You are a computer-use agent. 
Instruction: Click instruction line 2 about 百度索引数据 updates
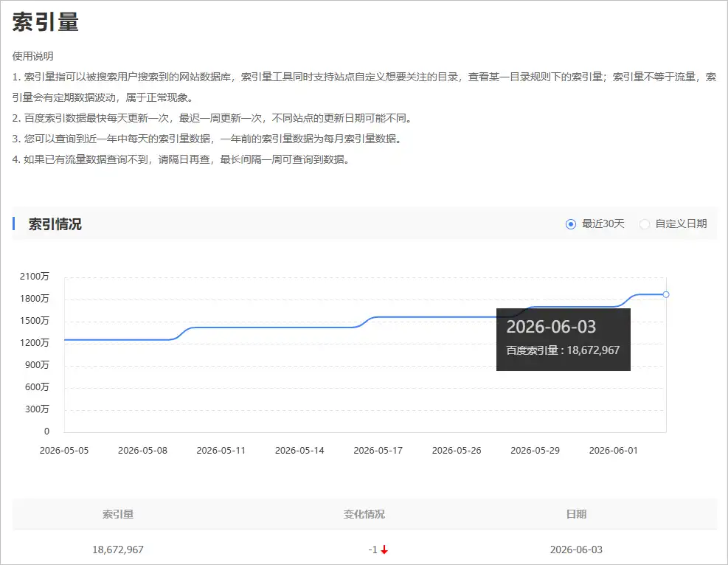[x=212, y=119]
